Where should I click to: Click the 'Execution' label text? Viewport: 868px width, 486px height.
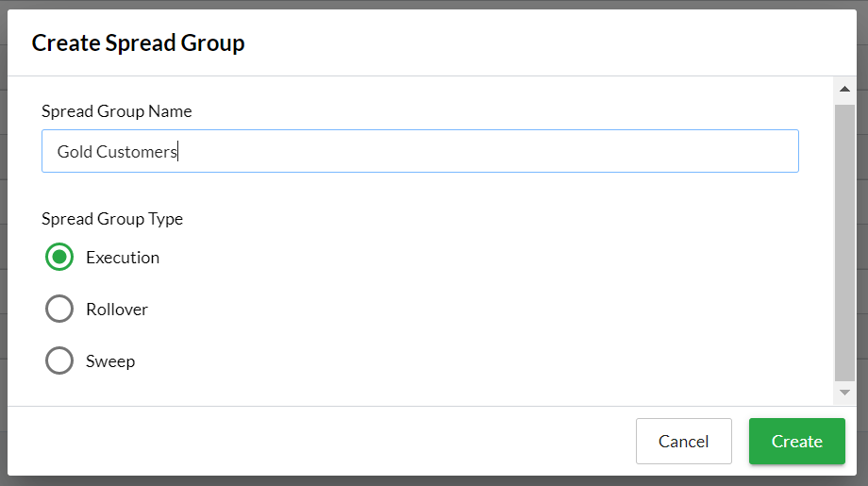click(123, 258)
